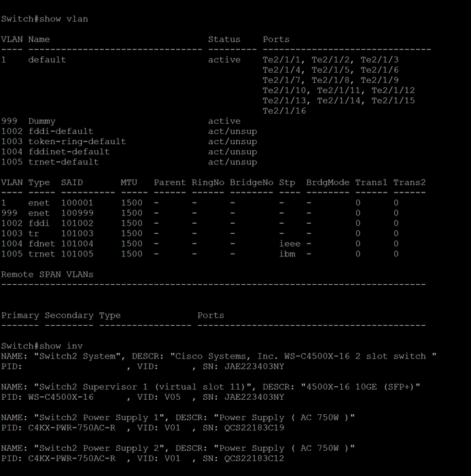Click port Te2/1/16 in default VLAN
Screen dimensions: 471x476
(x=284, y=111)
